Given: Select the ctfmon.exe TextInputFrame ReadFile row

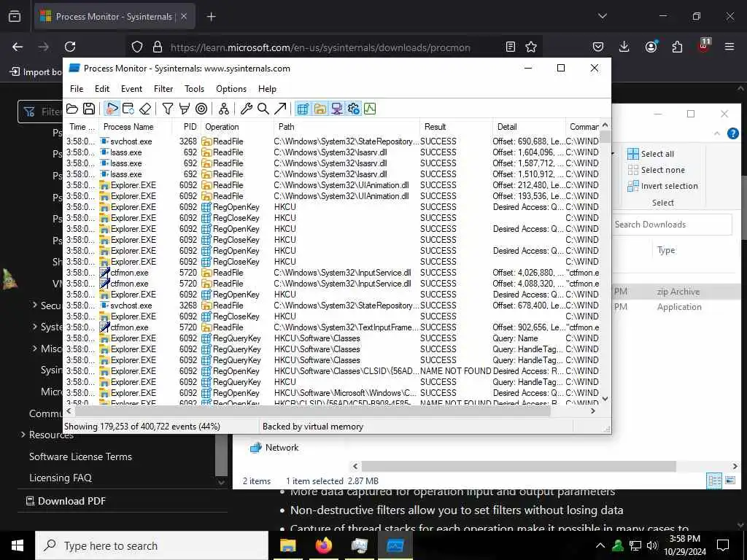Looking at the screenshot, I should pyautogui.click(x=332, y=327).
